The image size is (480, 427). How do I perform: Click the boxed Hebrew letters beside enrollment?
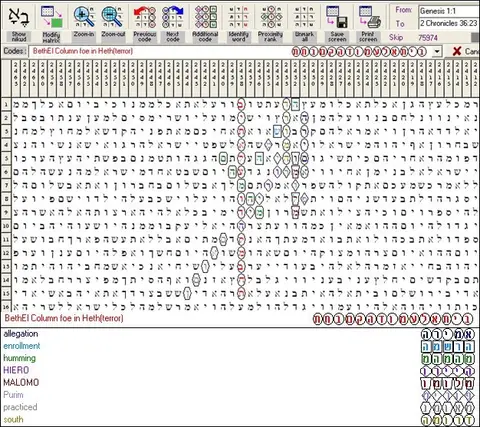click(447, 347)
